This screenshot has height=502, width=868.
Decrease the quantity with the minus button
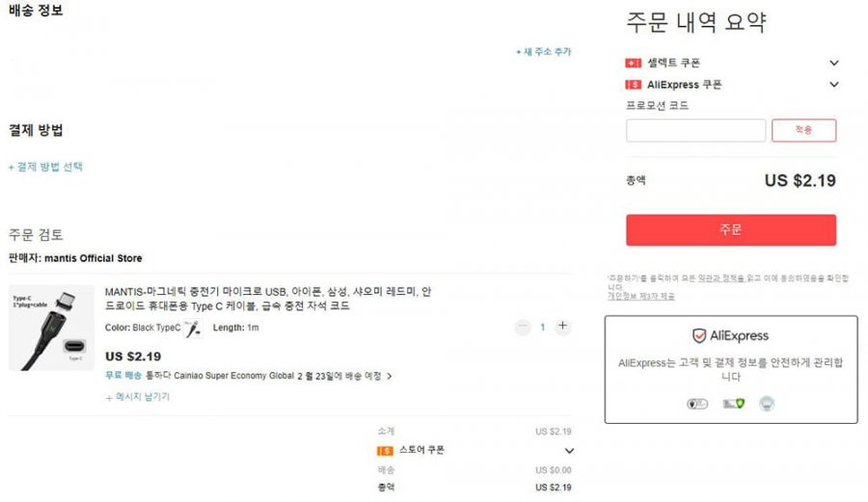(523, 328)
